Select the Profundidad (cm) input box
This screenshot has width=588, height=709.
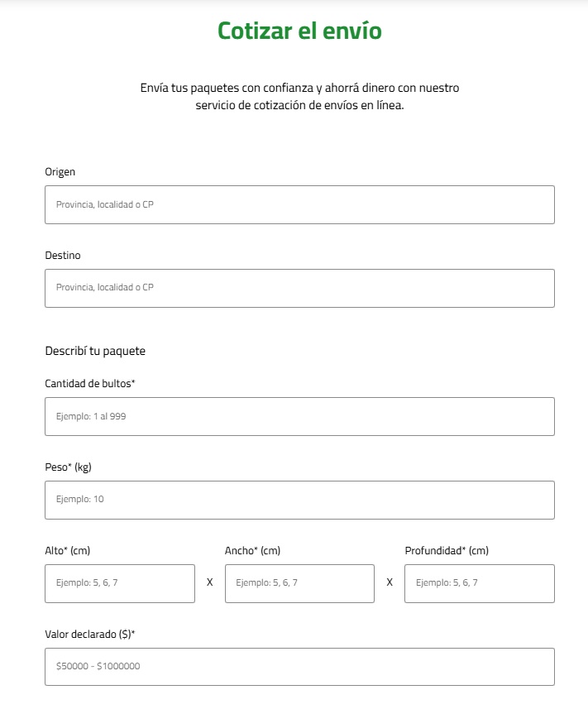click(479, 583)
